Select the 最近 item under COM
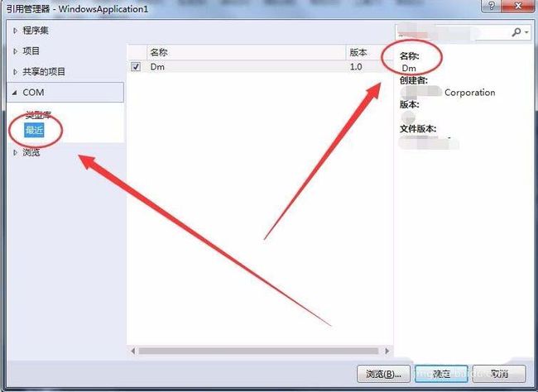Viewport: 538px width, 392px height. coord(34,131)
